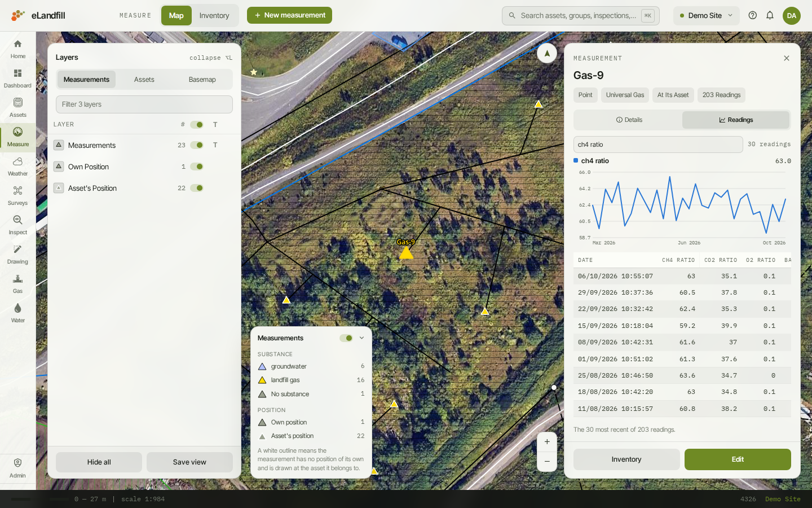Collapse the Layers panel
This screenshot has width=812, height=508.
(210, 58)
